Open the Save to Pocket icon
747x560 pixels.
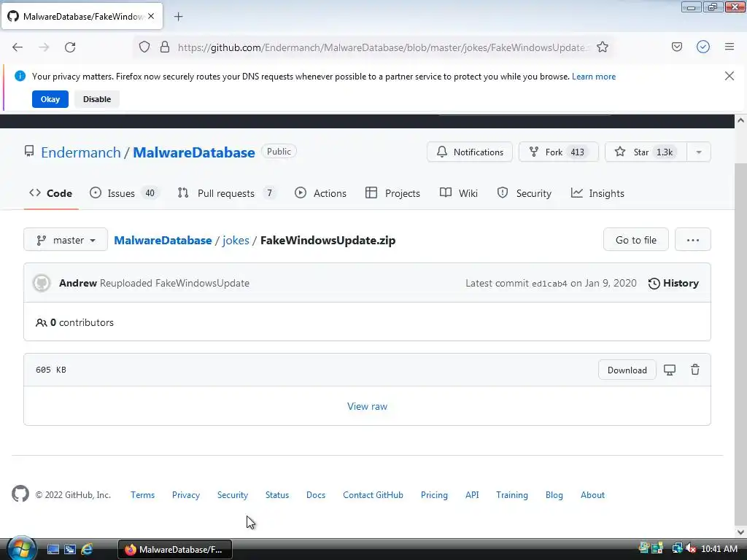coord(677,47)
